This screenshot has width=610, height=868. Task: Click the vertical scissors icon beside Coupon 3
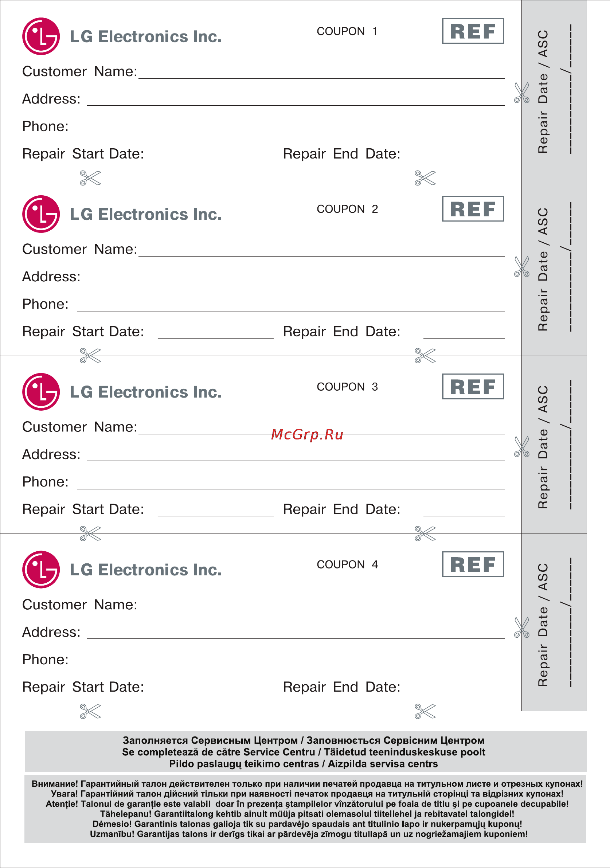pyautogui.click(x=521, y=447)
